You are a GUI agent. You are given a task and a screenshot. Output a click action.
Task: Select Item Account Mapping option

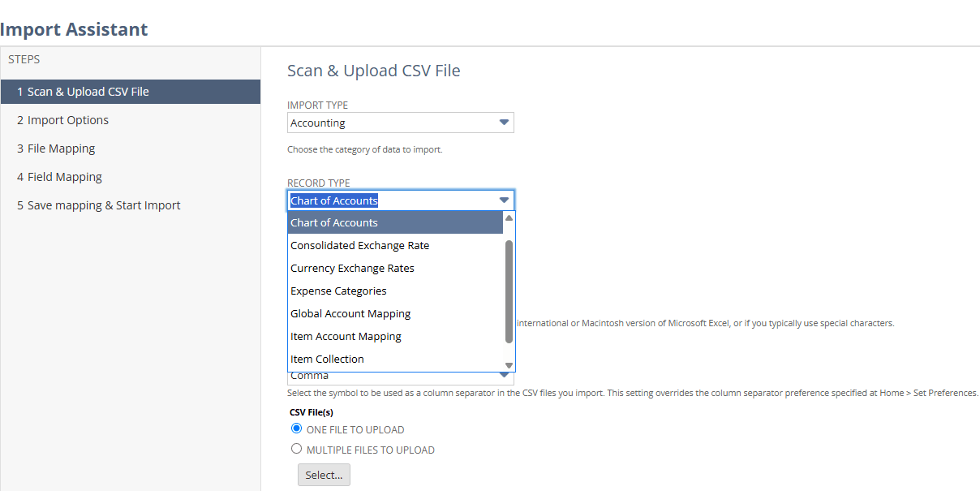click(396, 336)
